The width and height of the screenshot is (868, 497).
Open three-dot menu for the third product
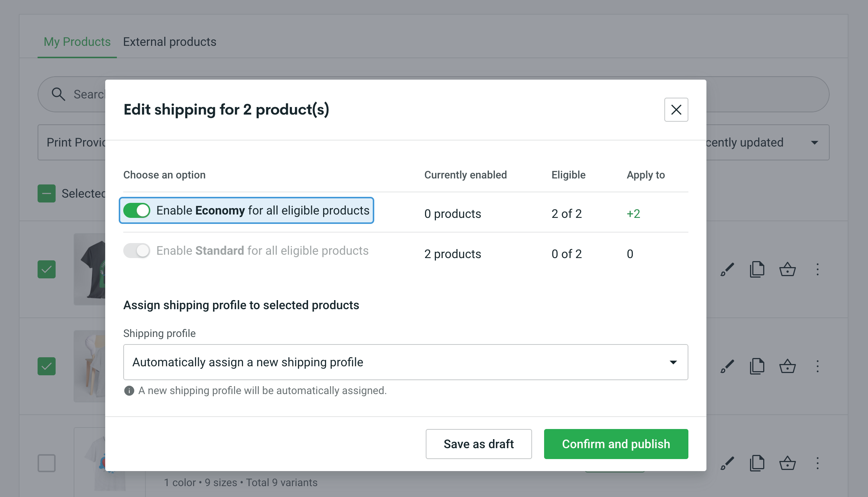tap(818, 463)
